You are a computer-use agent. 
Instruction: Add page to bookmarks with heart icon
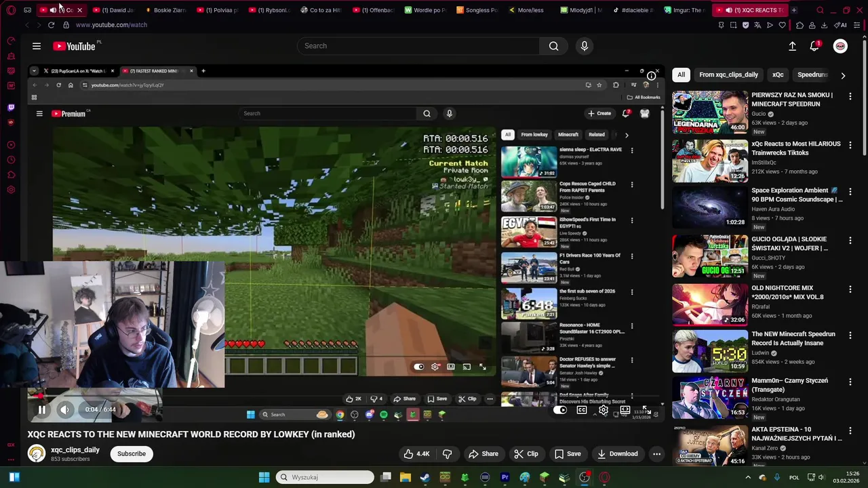pyautogui.click(x=782, y=25)
